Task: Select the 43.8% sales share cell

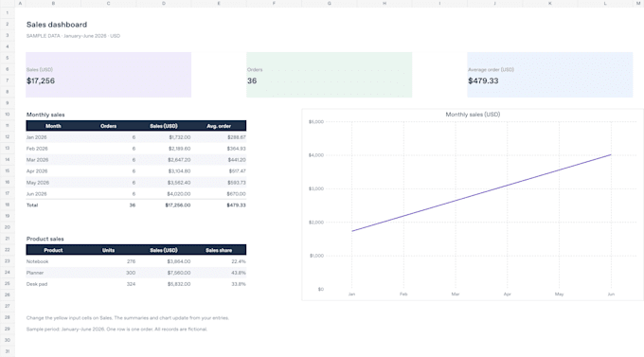Action: point(219,273)
